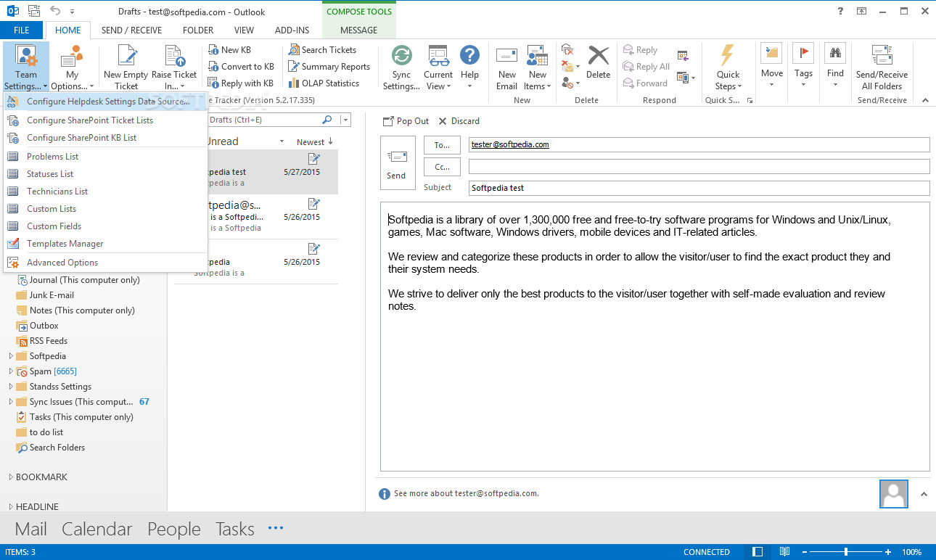Expand the BOOKMARK group
This screenshot has height=560, width=936.
pyautogui.click(x=11, y=477)
